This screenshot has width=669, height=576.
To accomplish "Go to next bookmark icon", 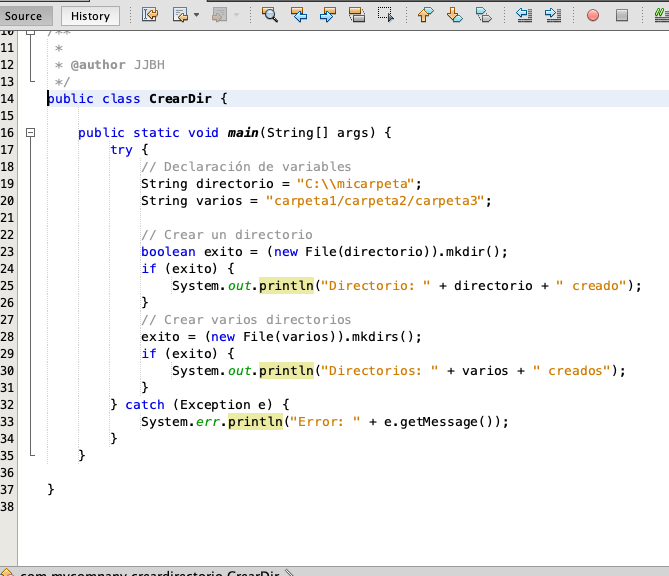I will coord(454,15).
